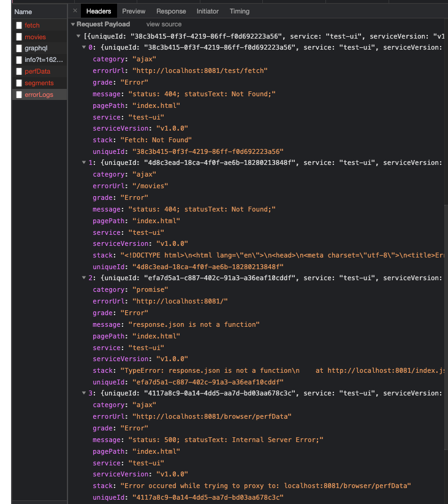Click the view source link
Image resolution: width=448 pixels, height=504 pixels.
coord(164,24)
